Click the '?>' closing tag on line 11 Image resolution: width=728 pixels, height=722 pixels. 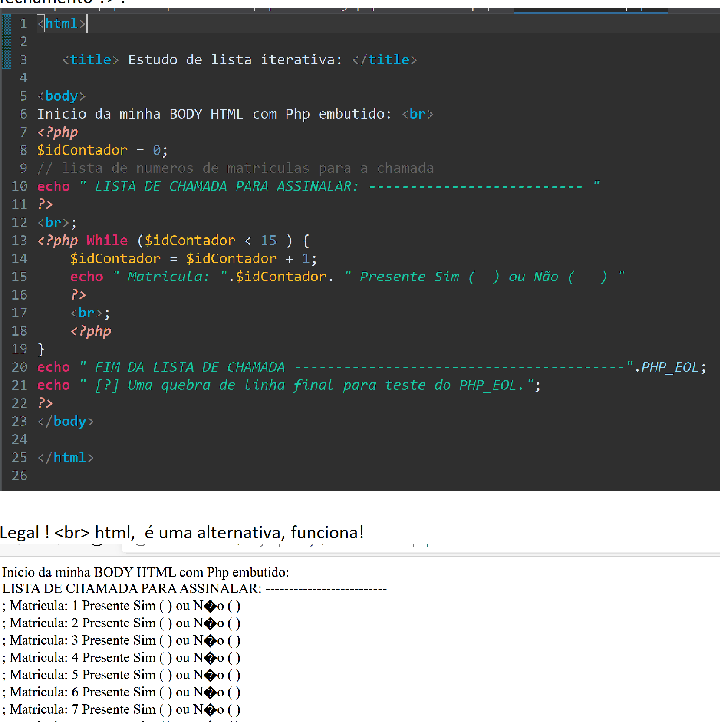pos(45,204)
